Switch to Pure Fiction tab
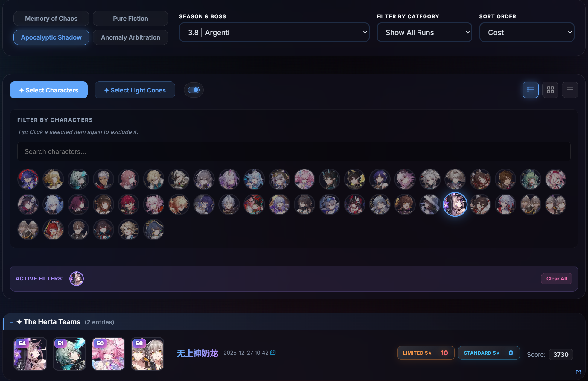Viewport: 588px width, 381px height. point(130,19)
